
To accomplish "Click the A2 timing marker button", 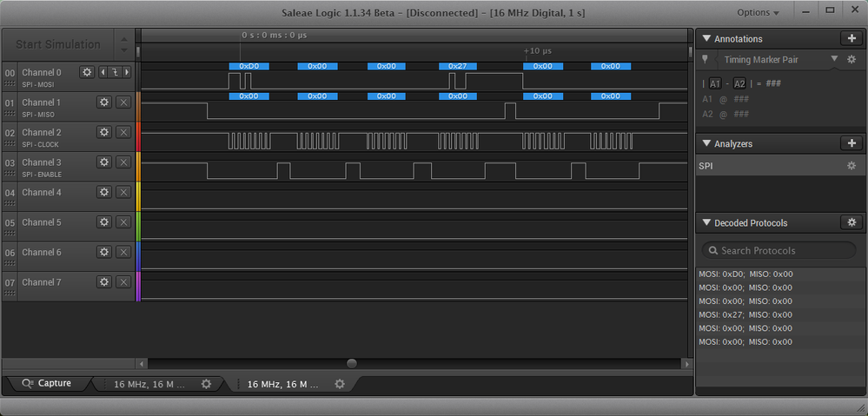I will click(739, 84).
